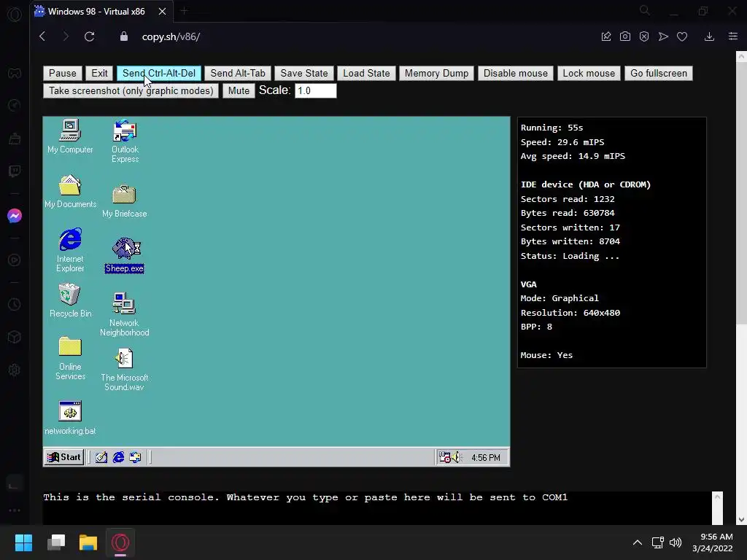Image resolution: width=747 pixels, height=560 pixels.
Task: Open File Explorer from the taskbar
Action: [88, 542]
